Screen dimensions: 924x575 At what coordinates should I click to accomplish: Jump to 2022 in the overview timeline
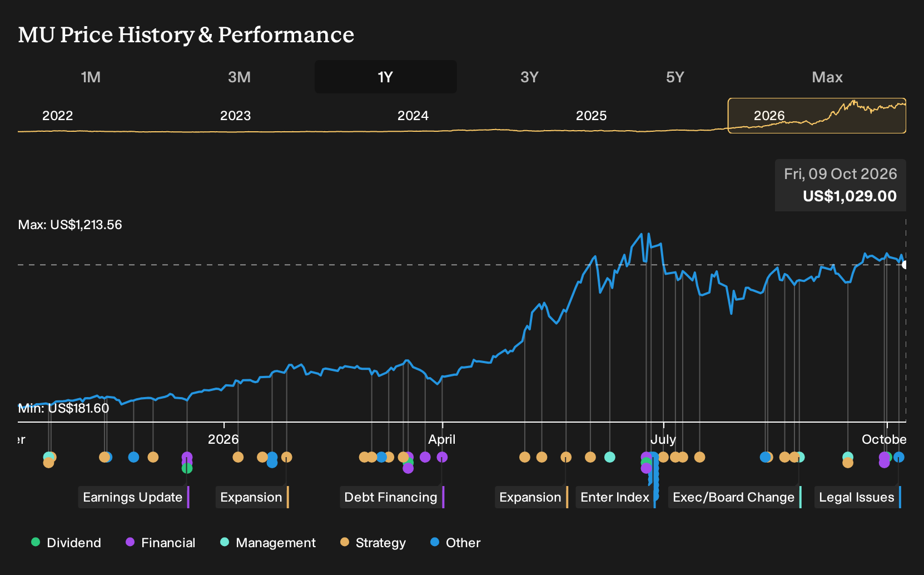click(x=58, y=116)
